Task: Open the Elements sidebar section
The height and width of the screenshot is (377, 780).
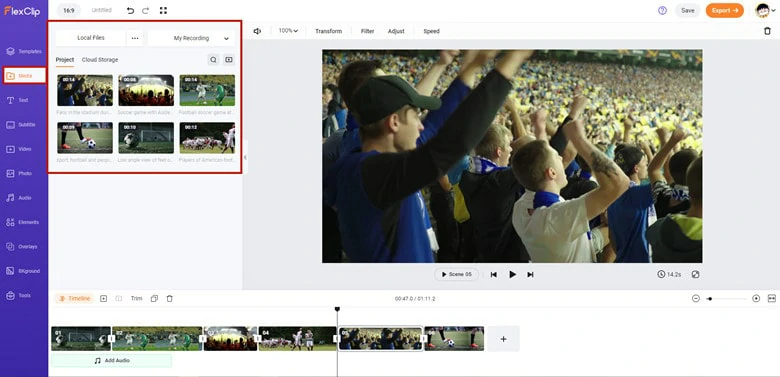Action: click(x=23, y=222)
